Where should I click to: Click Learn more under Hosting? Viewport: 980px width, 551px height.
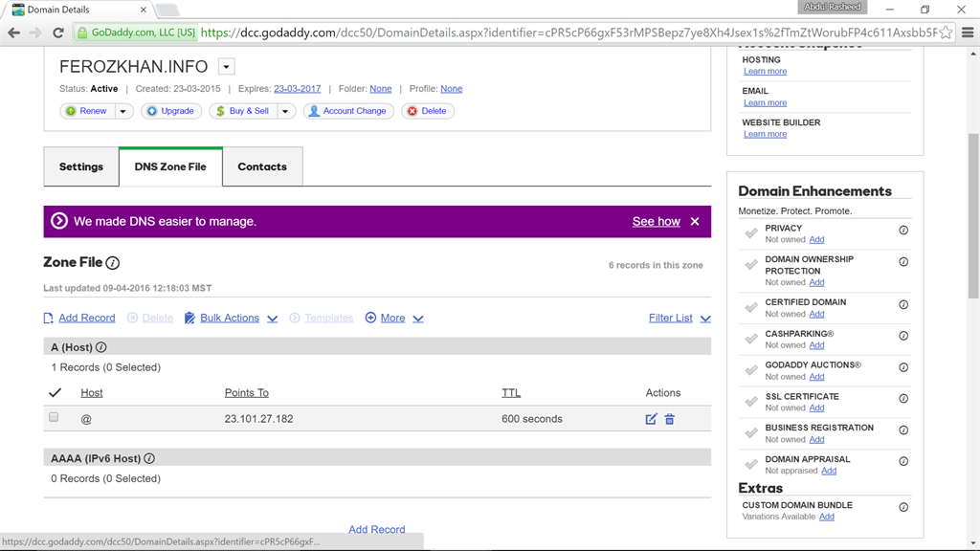coord(765,71)
